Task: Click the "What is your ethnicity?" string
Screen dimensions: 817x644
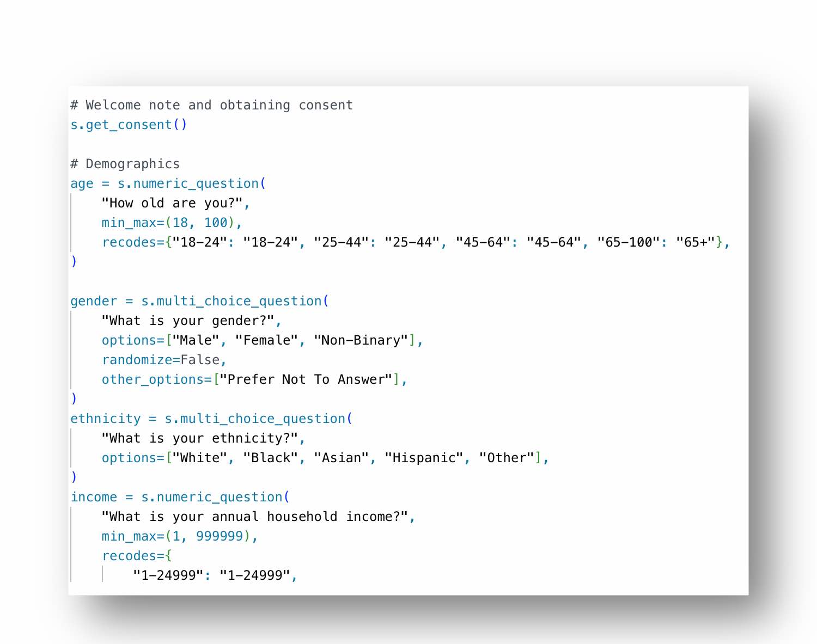Action: click(199, 438)
